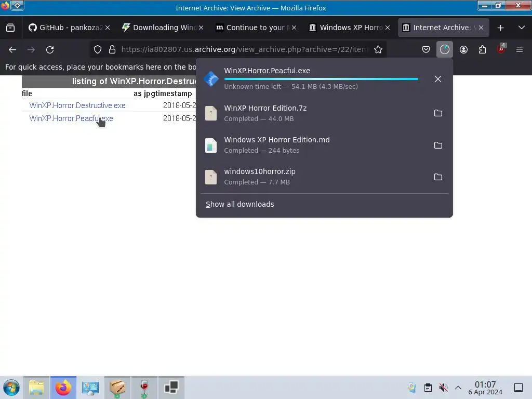Open the clipboard tray icon

(428, 388)
